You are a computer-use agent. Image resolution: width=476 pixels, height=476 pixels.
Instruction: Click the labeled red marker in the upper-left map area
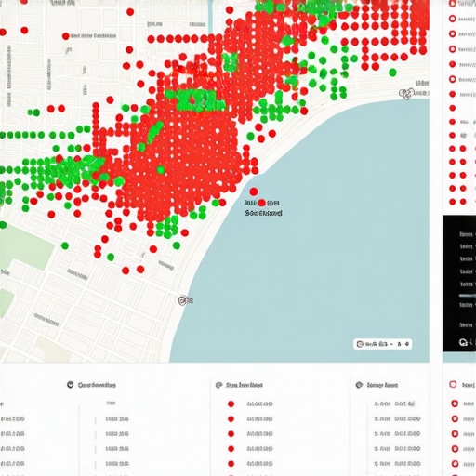(x=66, y=36)
